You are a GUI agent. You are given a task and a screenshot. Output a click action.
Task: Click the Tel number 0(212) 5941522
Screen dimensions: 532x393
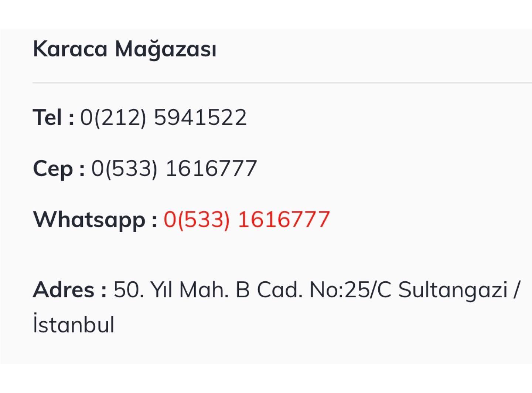tap(163, 117)
